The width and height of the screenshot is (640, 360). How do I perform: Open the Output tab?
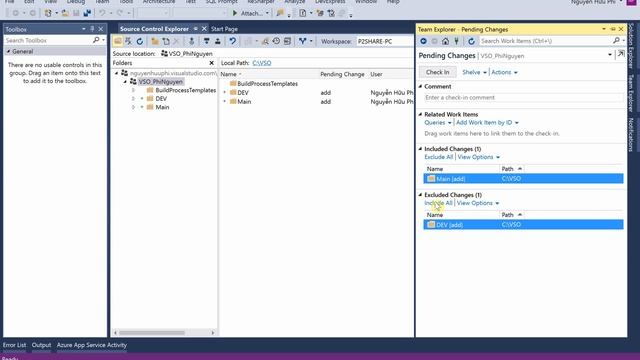(x=41, y=345)
